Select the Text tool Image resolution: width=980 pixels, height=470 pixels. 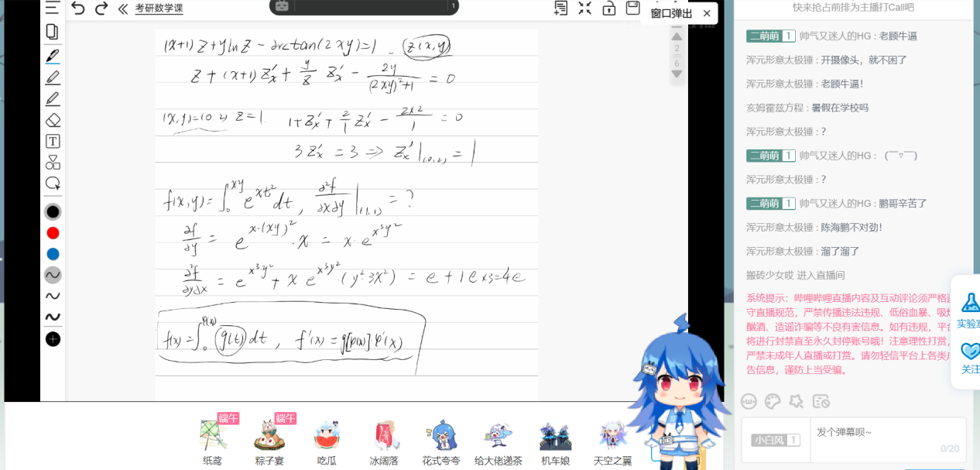pyautogui.click(x=53, y=141)
